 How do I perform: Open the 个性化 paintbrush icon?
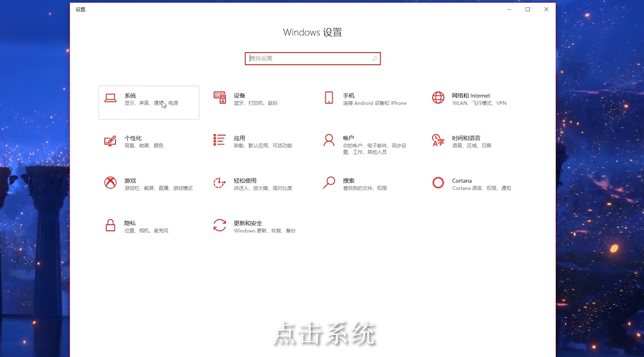pos(110,141)
